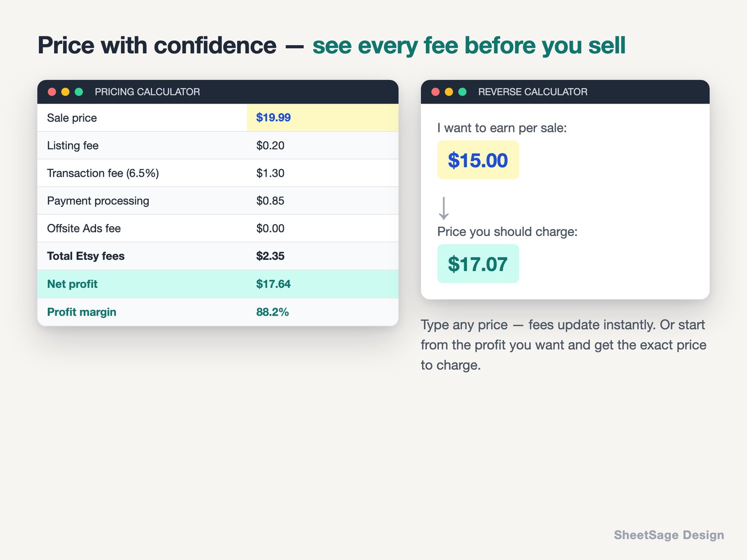Click red dot in Pricing Calculator window
Viewport: 747px width, 560px height.
(x=52, y=92)
